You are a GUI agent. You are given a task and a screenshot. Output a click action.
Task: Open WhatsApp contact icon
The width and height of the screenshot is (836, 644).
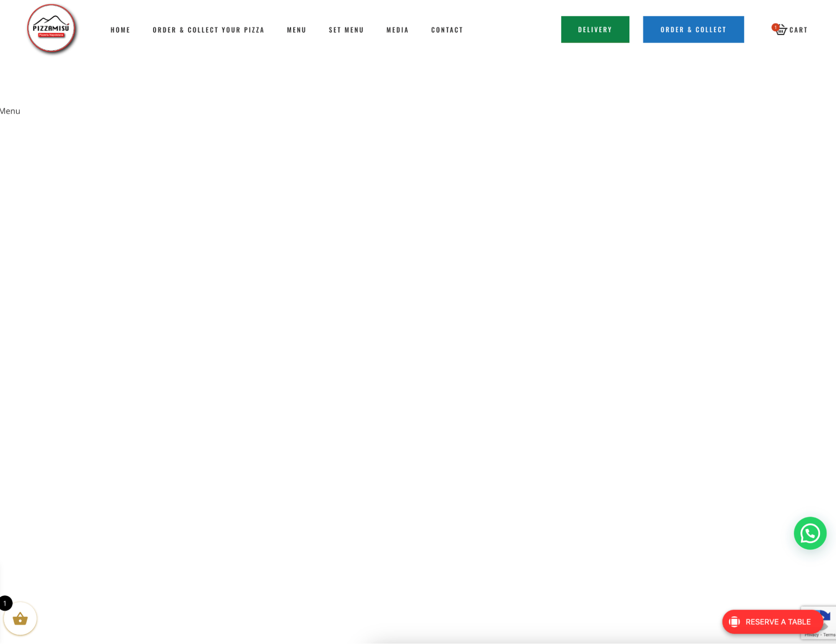810,532
